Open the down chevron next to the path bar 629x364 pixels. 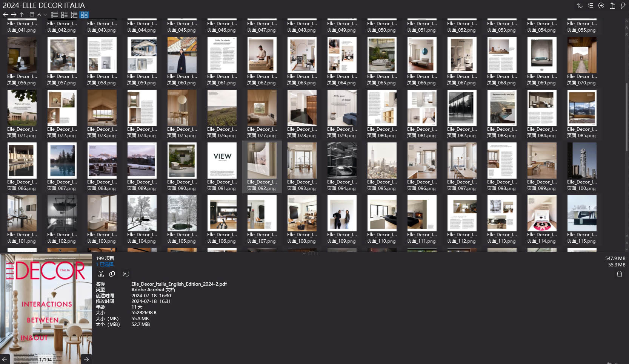coord(45,15)
